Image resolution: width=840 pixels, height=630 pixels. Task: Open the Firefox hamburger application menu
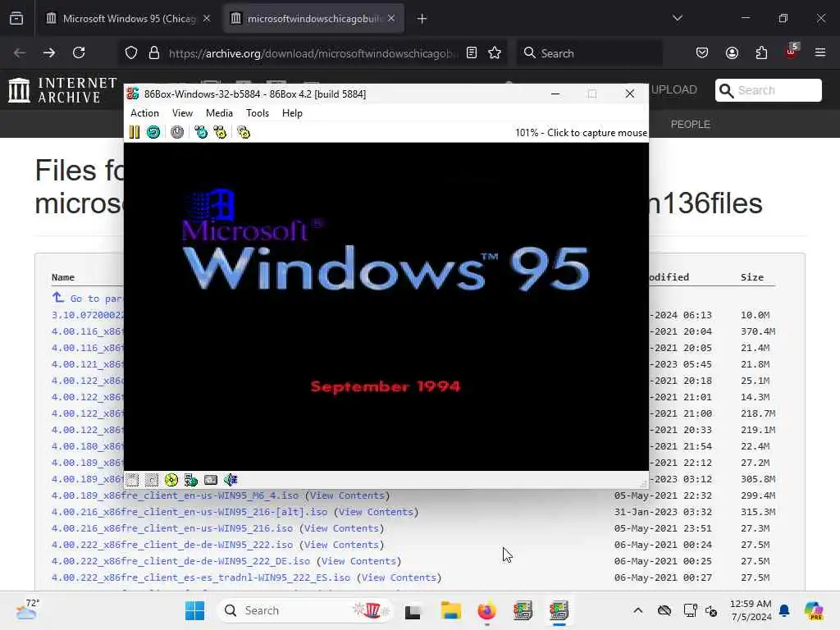click(820, 52)
